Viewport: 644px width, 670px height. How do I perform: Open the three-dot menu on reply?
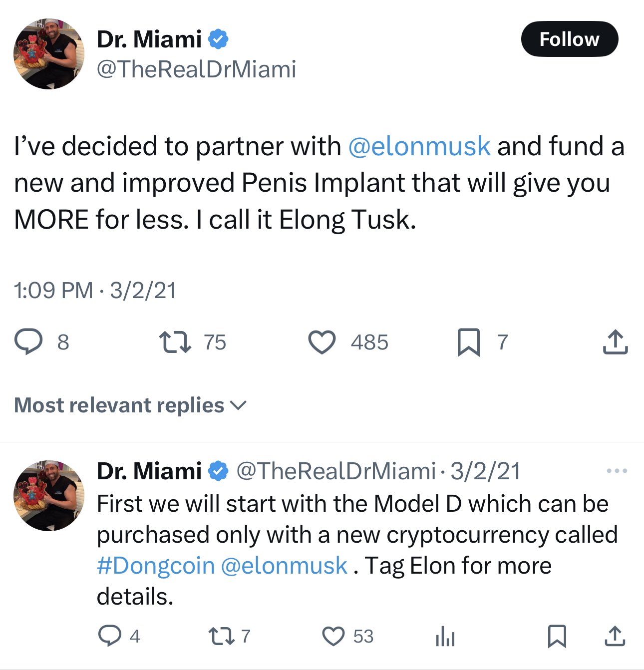click(617, 471)
